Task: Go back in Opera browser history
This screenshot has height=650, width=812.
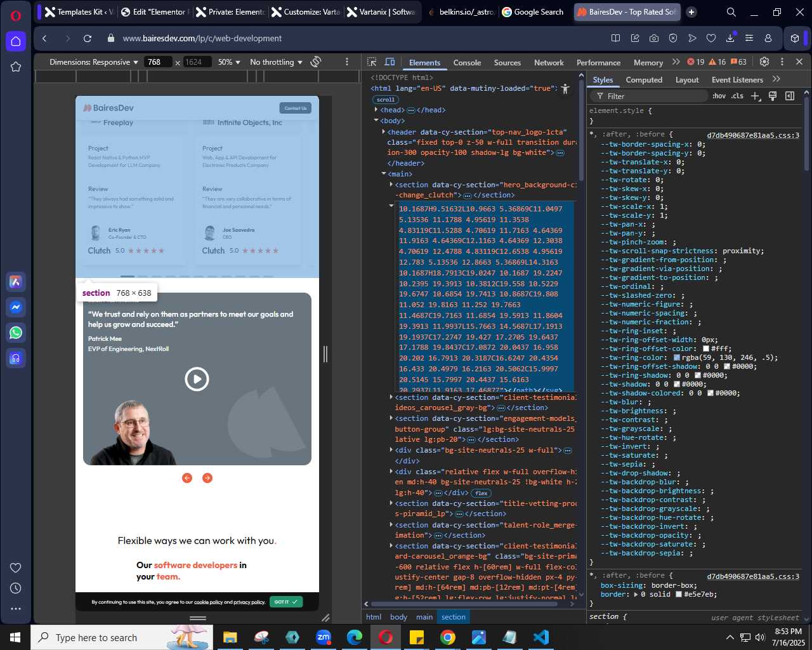Action: point(44,38)
